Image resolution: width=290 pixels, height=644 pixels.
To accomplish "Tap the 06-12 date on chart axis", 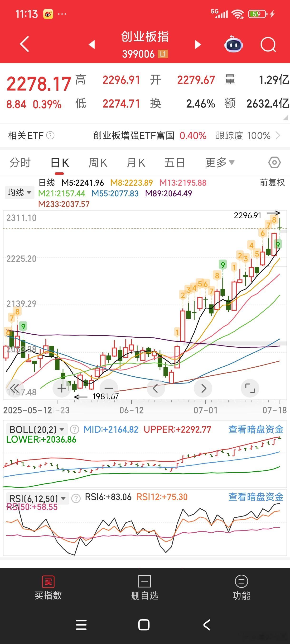I will (x=132, y=410).
